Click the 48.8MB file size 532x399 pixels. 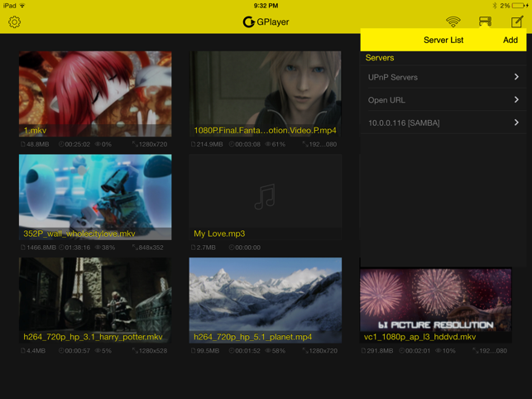[x=38, y=144]
